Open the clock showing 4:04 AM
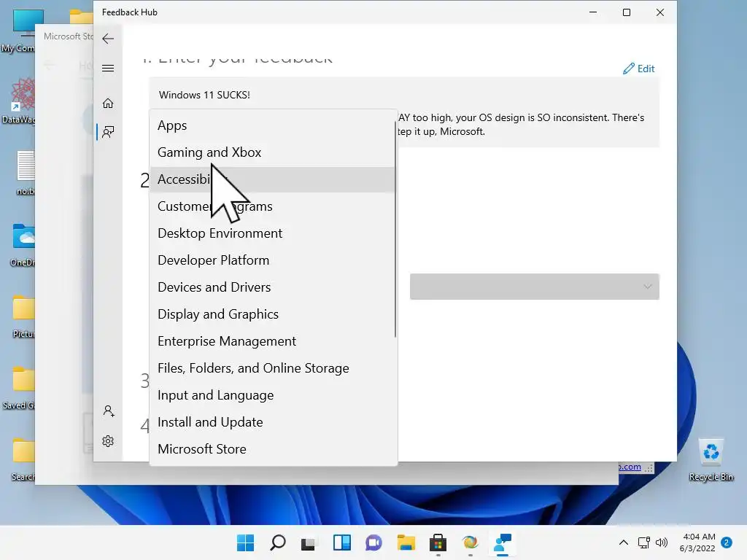This screenshot has height=560, width=747. [x=698, y=542]
